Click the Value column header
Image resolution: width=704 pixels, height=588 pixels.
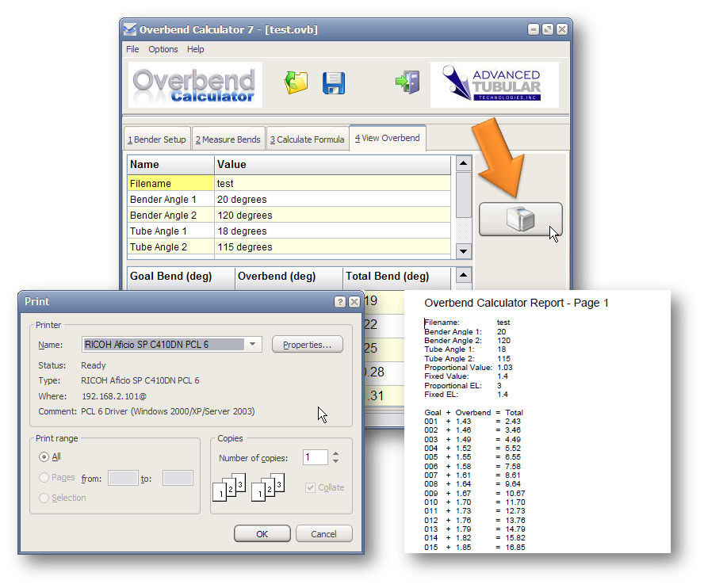point(333,165)
